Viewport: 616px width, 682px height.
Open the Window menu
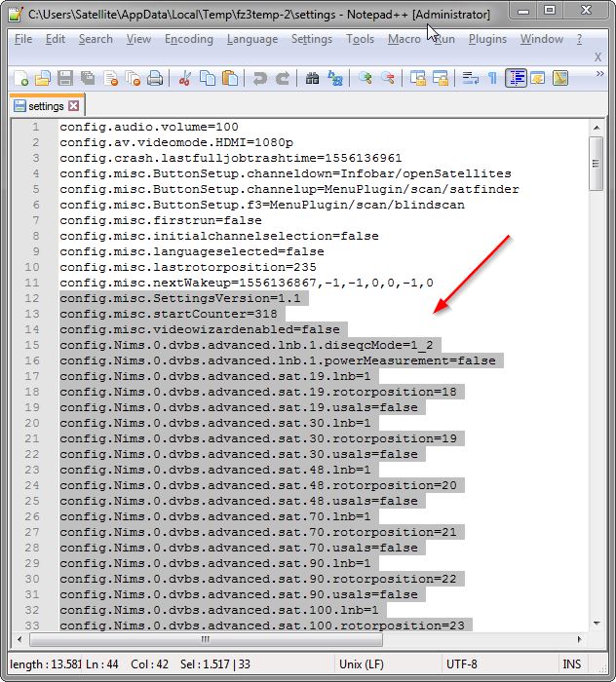click(542, 39)
